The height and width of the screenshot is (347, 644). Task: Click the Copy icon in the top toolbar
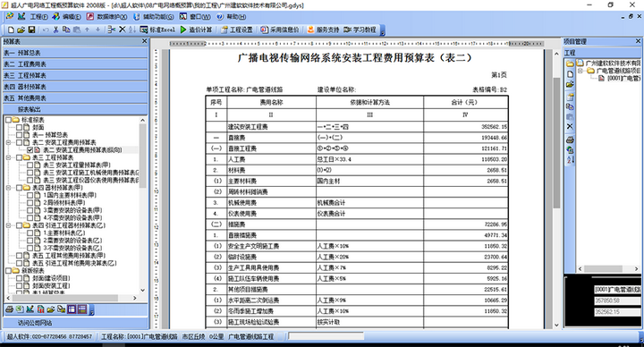point(66,30)
